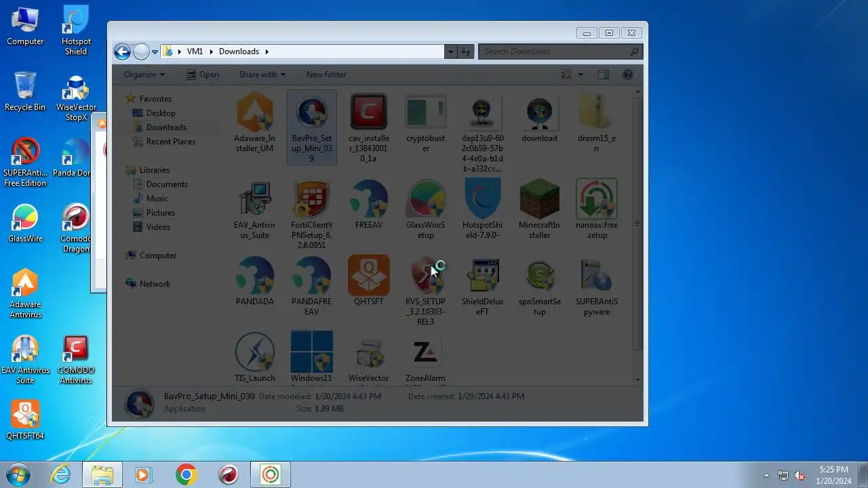The height and width of the screenshot is (488, 868).
Task: Open the Windows Start button
Action: [x=16, y=474]
